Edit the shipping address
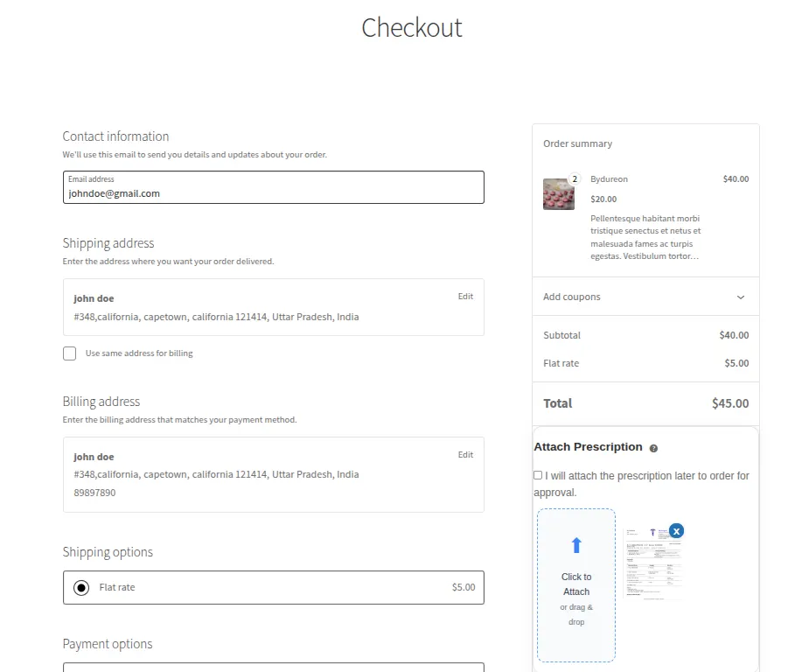Screen dimensions: 788x672 (x=465, y=296)
